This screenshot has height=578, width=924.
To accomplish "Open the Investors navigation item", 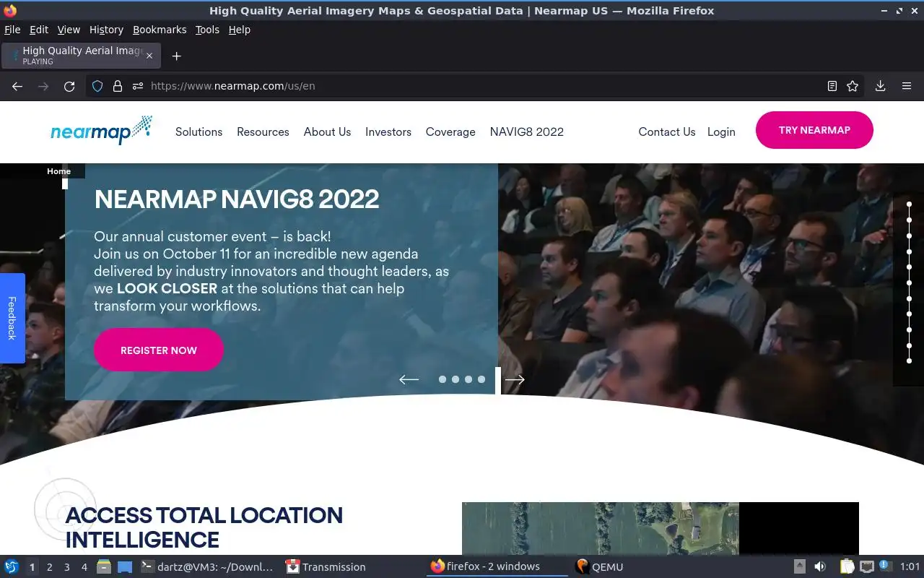I will (388, 131).
